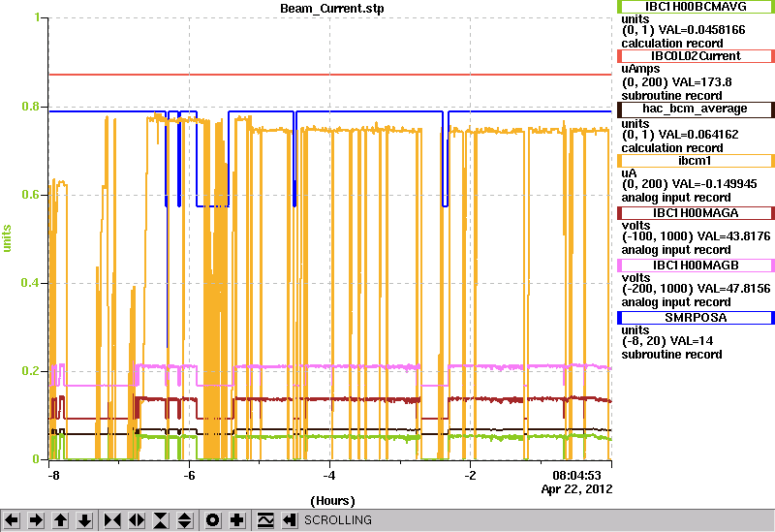Click the VAL=47.8156 readout
Image resolution: width=775 pixels, height=532 pixels.
(x=734, y=289)
